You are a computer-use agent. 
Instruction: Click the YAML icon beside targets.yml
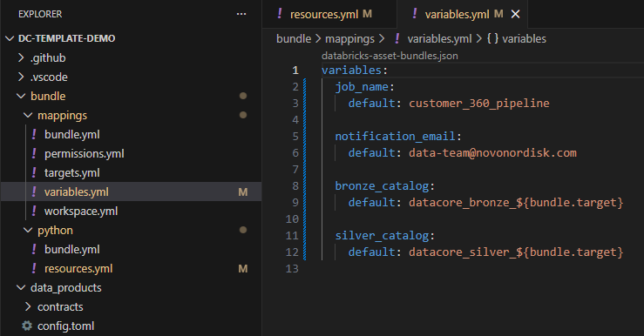pyautogui.click(x=34, y=172)
